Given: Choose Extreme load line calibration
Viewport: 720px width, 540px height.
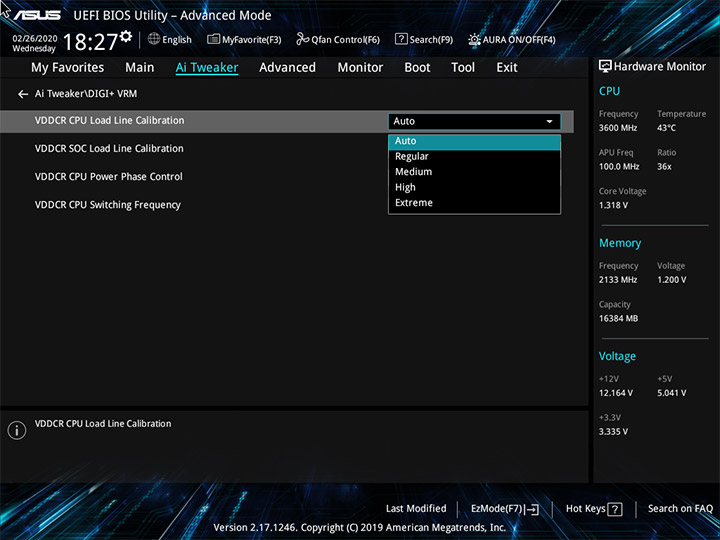Looking at the screenshot, I should pos(474,203).
